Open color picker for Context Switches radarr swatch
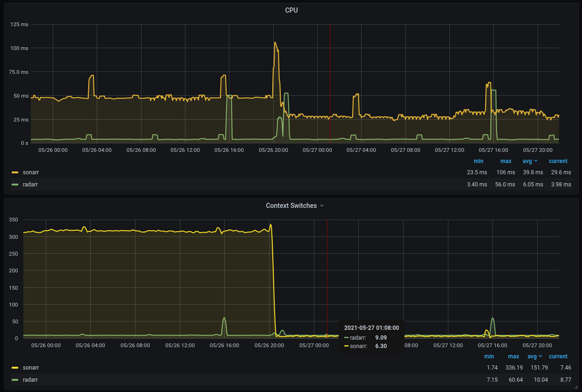582x392 pixels. [x=14, y=380]
